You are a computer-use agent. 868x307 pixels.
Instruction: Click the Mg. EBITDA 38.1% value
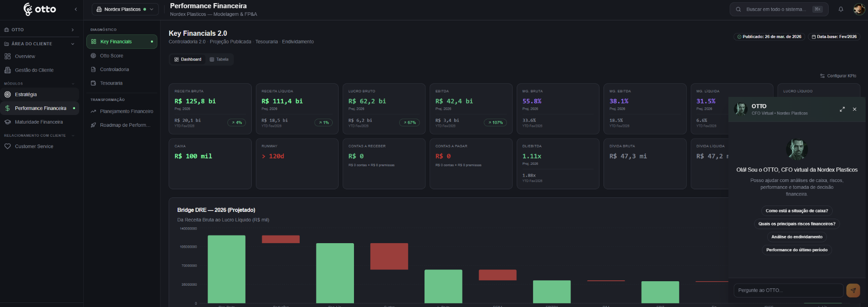pyautogui.click(x=619, y=101)
